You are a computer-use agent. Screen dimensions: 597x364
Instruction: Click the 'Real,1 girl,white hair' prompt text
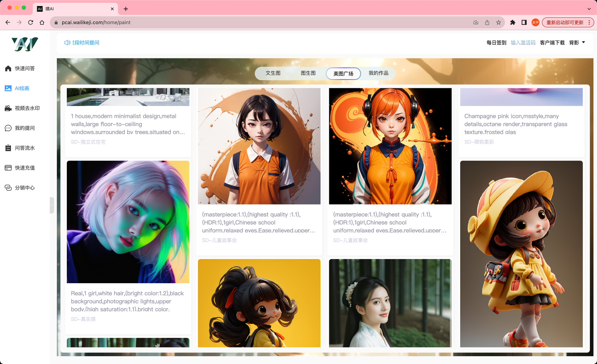pyautogui.click(x=128, y=301)
